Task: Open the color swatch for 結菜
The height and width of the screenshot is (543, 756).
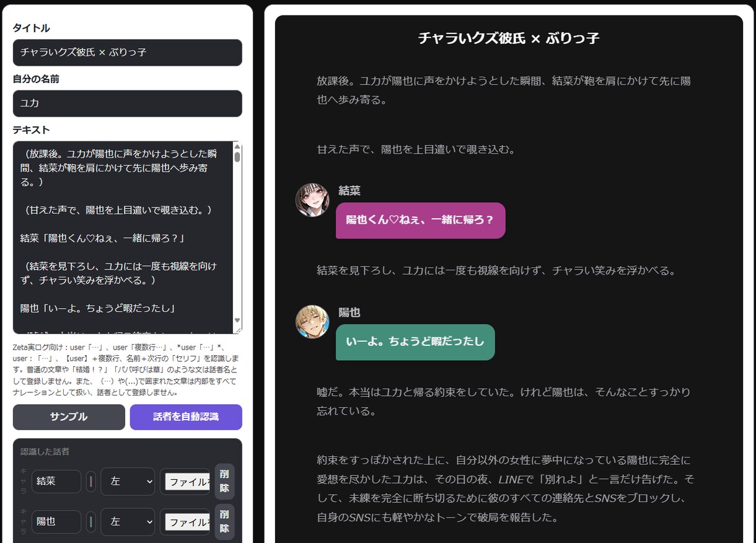Action: click(91, 481)
